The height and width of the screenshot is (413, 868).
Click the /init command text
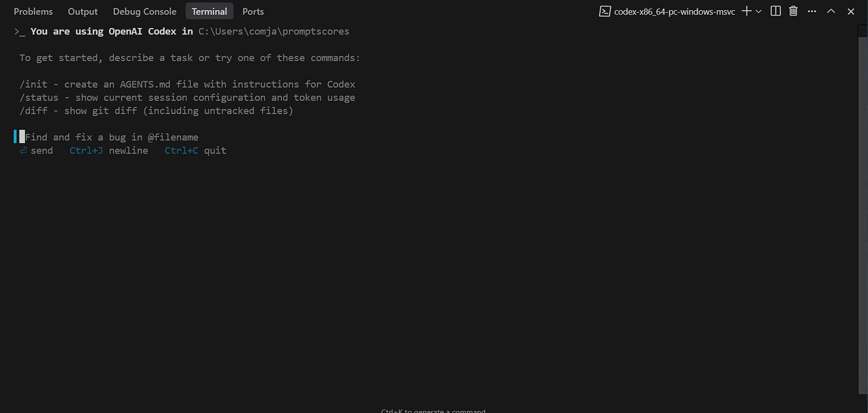[x=33, y=84]
